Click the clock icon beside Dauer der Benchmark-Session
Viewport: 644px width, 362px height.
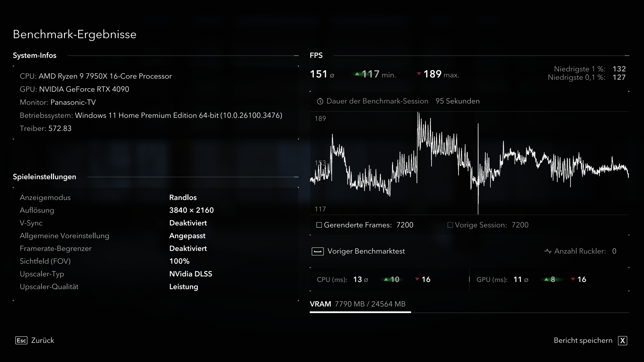(320, 101)
